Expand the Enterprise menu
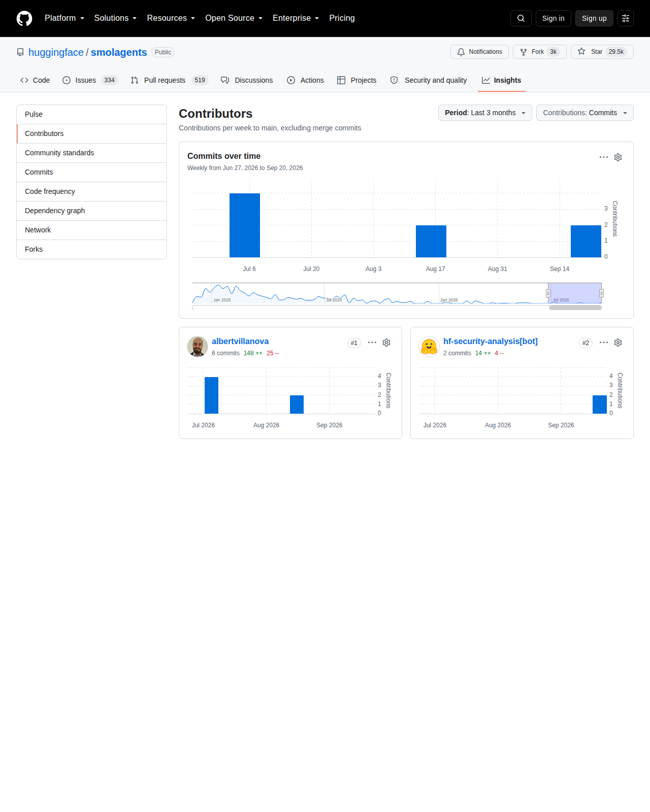This screenshot has width=650, height=812. pyautogui.click(x=296, y=18)
